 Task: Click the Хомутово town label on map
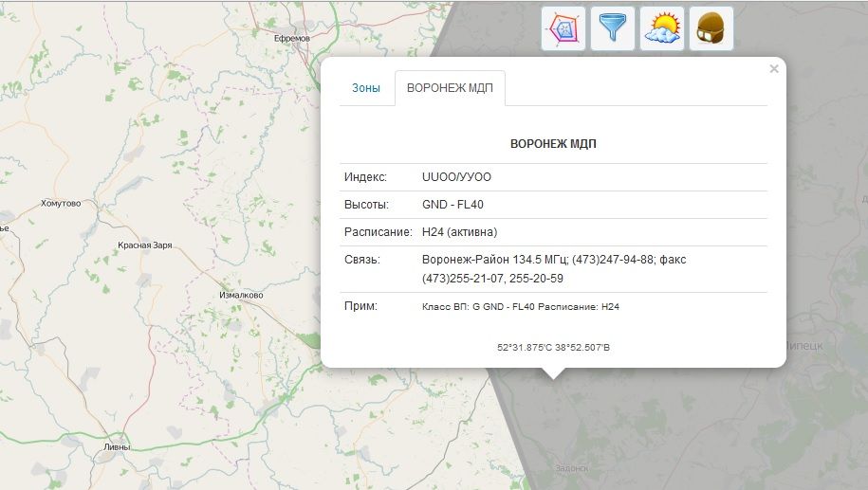pyautogui.click(x=61, y=203)
